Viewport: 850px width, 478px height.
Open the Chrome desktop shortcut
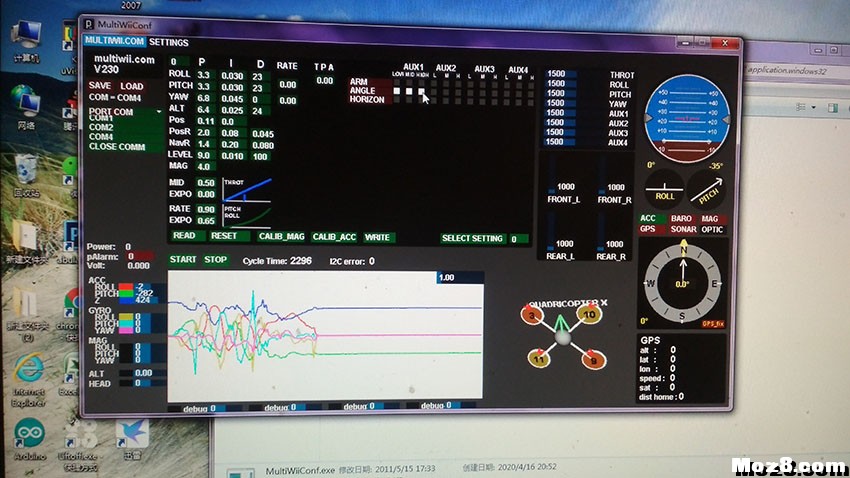[69, 314]
